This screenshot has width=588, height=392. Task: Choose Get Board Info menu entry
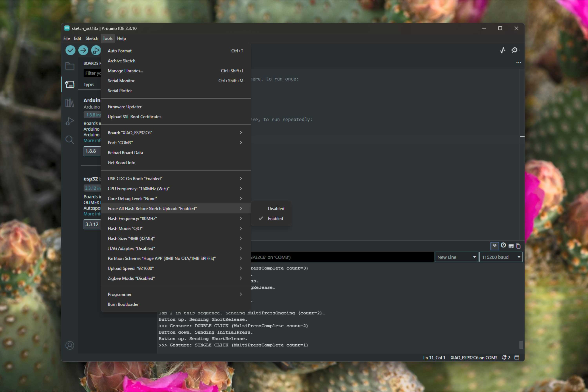tap(176, 162)
